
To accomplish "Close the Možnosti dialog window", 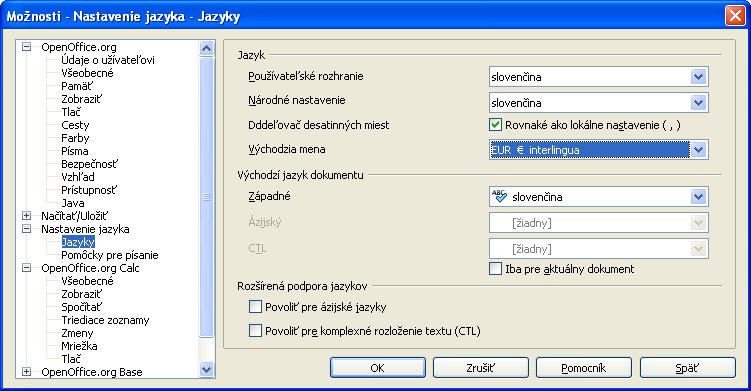I will click(735, 16).
